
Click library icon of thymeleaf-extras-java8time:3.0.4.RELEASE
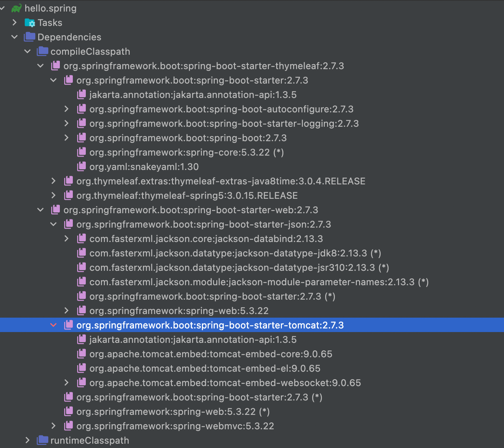(68, 181)
